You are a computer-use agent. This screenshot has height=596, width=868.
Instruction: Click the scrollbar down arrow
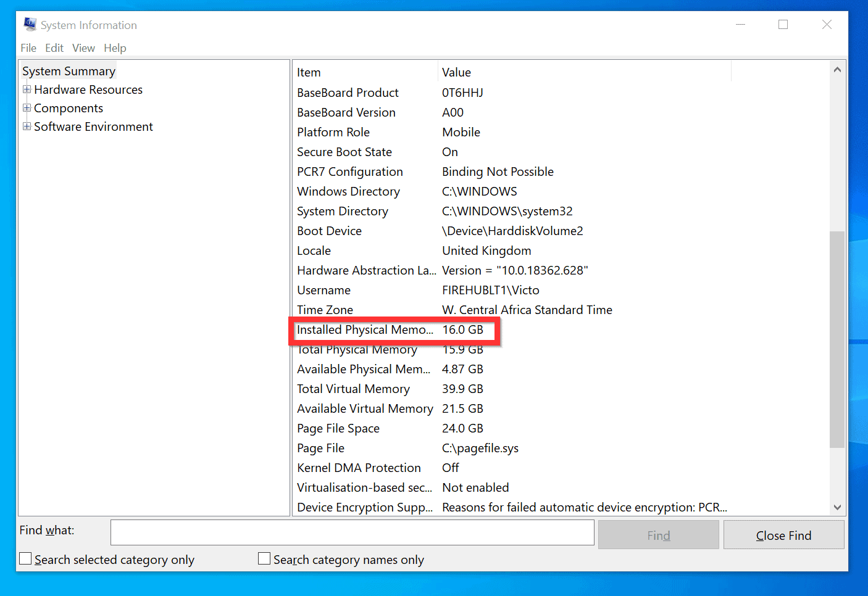pos(837,507)
